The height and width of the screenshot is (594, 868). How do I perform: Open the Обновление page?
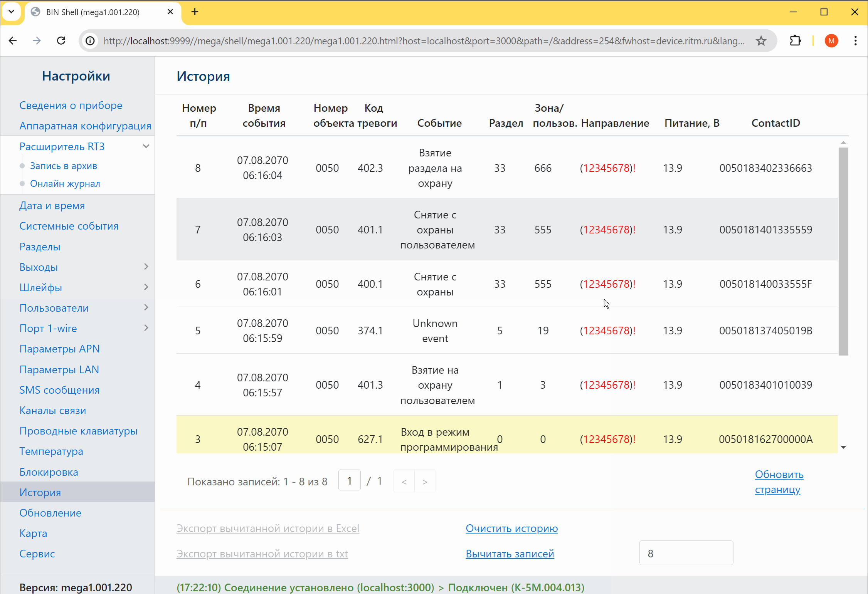point(50,513)
